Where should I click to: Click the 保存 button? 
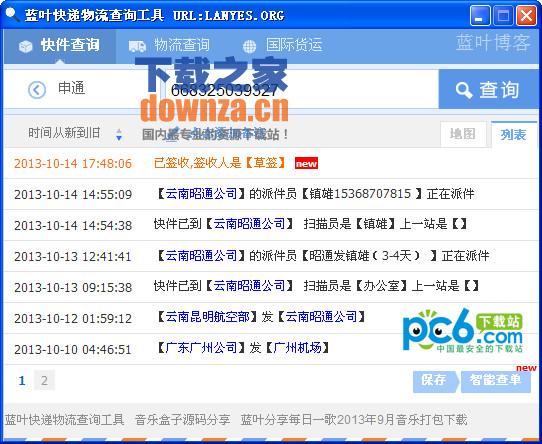(434, 381)
